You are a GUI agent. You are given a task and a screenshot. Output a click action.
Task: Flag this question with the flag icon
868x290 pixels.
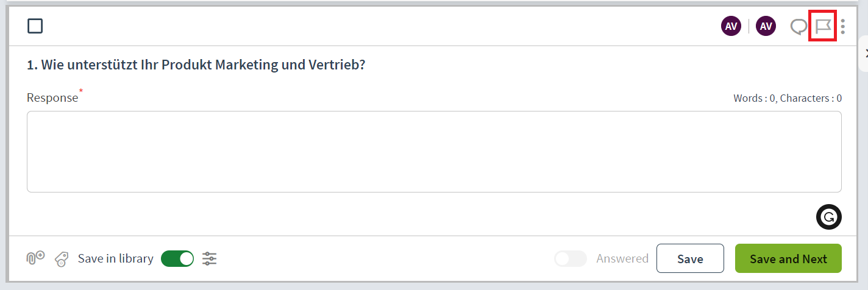click(x=823, y=27)
